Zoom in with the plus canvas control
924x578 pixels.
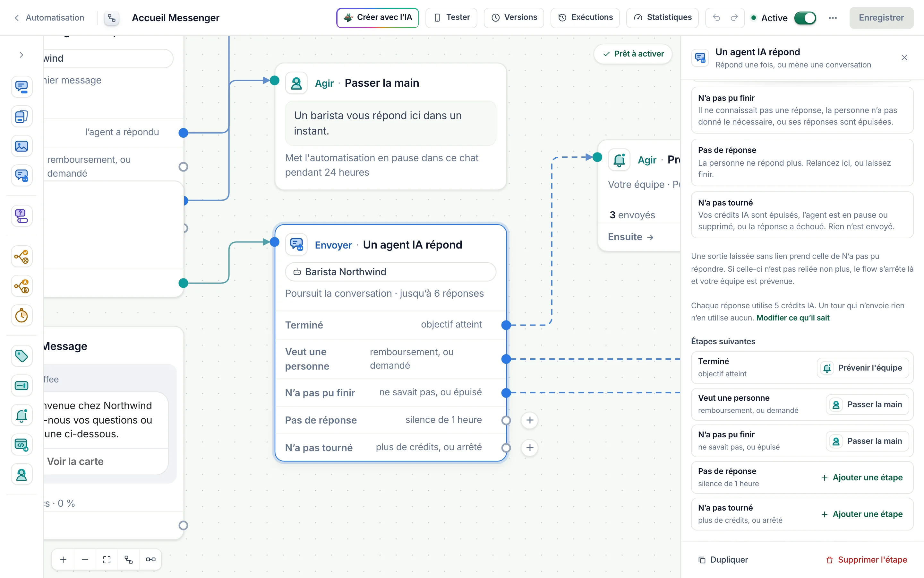pyautogui.click(x=63, y=560)
